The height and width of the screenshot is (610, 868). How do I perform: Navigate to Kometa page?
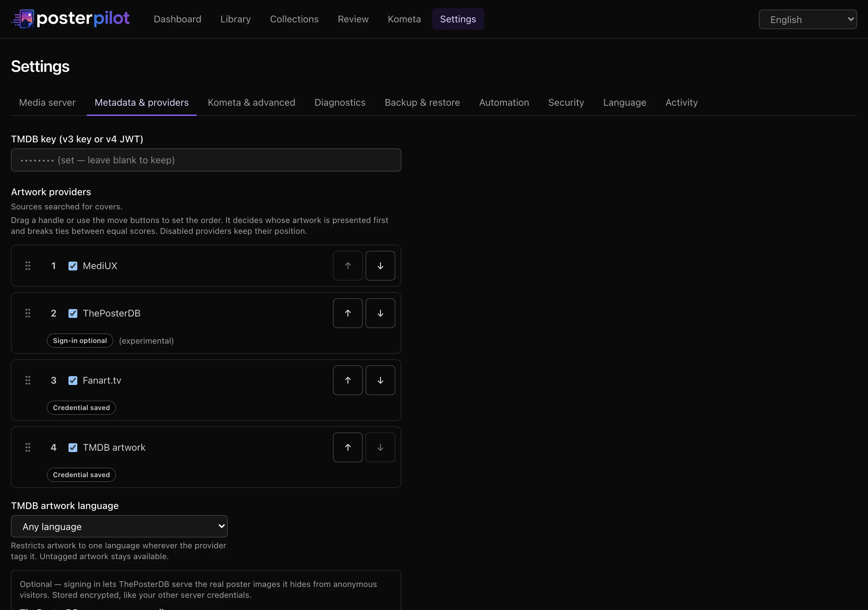pos(404,19)
